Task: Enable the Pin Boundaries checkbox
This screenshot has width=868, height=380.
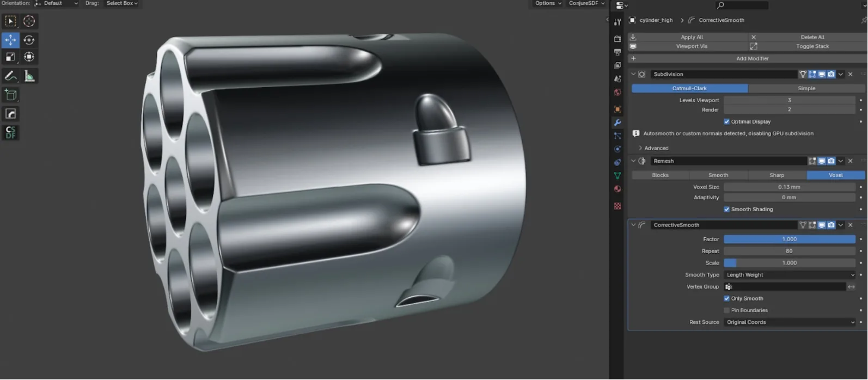Action: [x=726, y=310]
